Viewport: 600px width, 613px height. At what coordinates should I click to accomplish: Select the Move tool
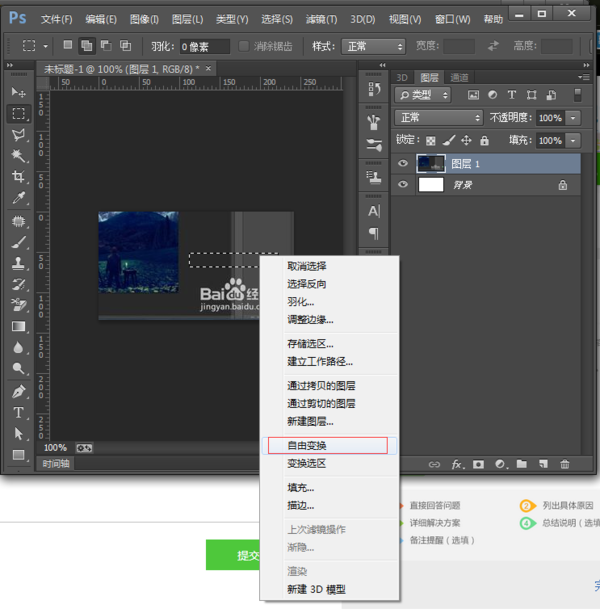coord(18,92)
